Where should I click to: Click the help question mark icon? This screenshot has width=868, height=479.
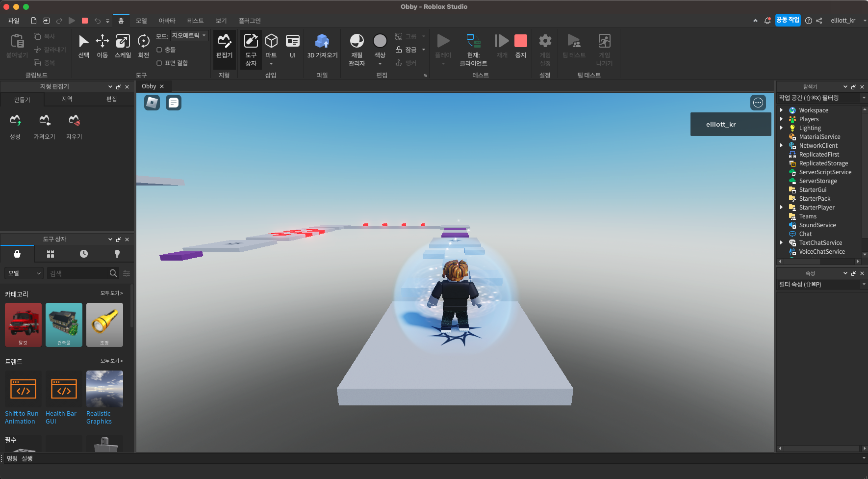809,21
